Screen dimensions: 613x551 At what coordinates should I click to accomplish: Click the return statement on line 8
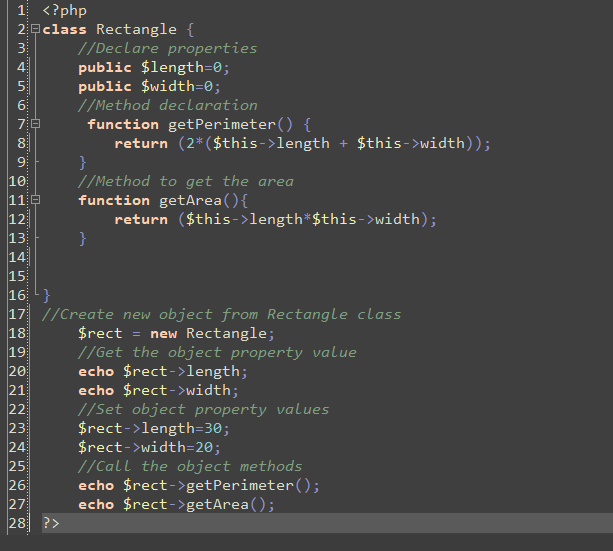302,144
